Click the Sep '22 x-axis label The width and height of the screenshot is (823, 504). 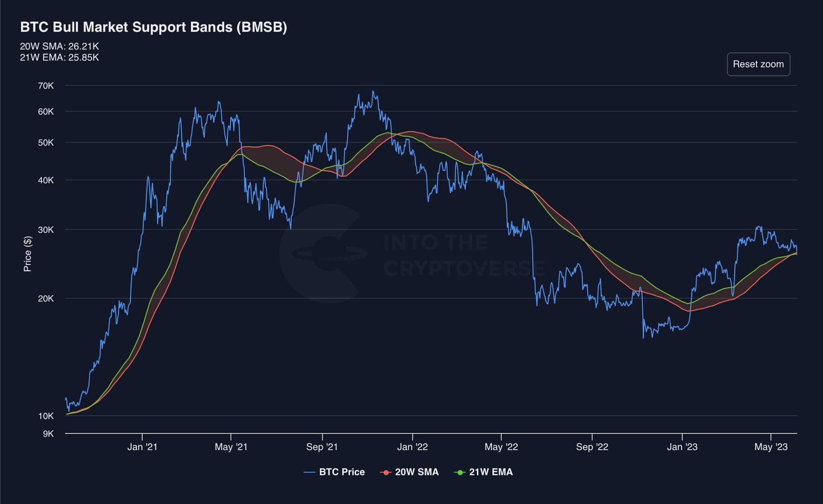(x=592, y=447)
